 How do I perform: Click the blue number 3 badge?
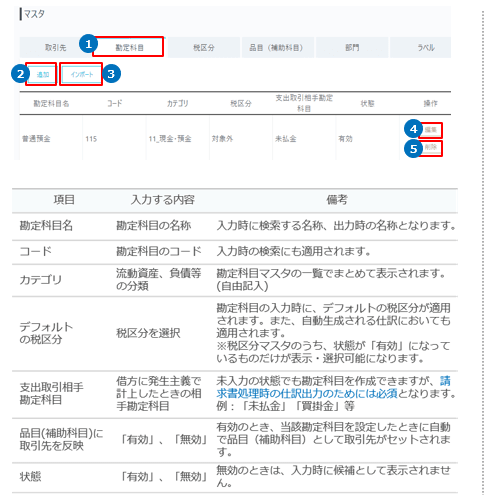coord(111,74)
